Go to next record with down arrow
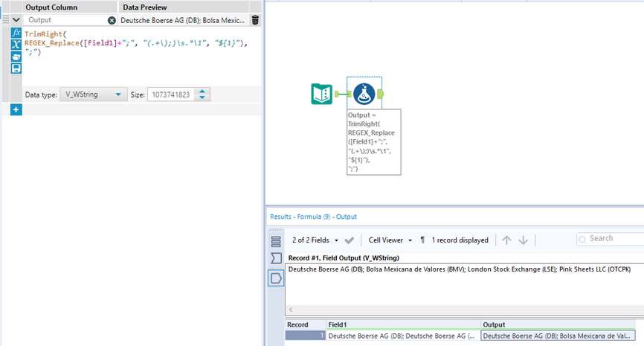This screenshot has height=346, width=644. coord(523,240)
